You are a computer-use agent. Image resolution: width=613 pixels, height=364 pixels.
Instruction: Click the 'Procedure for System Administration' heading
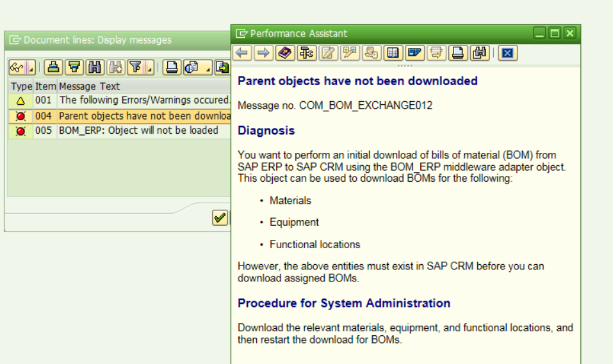pyautogui.click(x=344, y=303)
